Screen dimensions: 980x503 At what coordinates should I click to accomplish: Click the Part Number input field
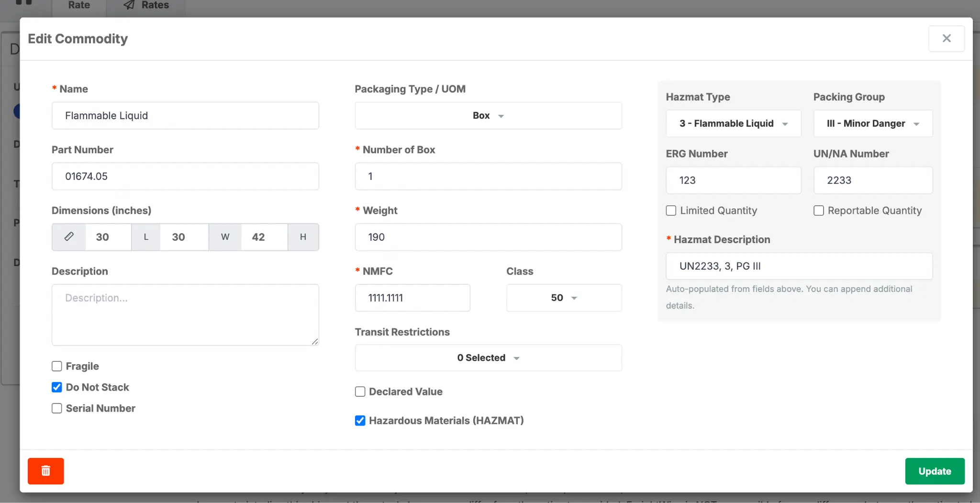click(185, 176)
